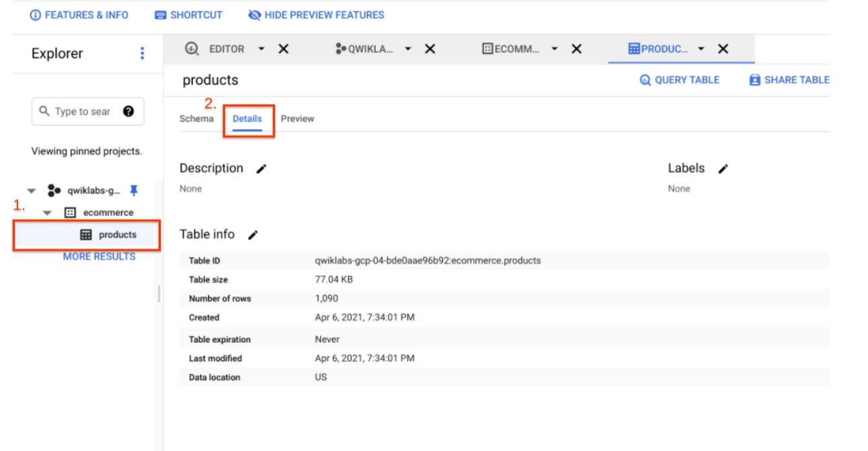This screenshot has height=451, width=868.
Task: Collapse the qwiklabs project tree node
Action: (x=32, y=191)
